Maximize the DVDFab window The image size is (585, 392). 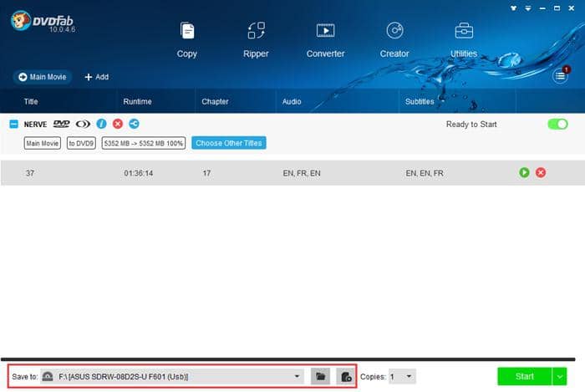[557, 8]
